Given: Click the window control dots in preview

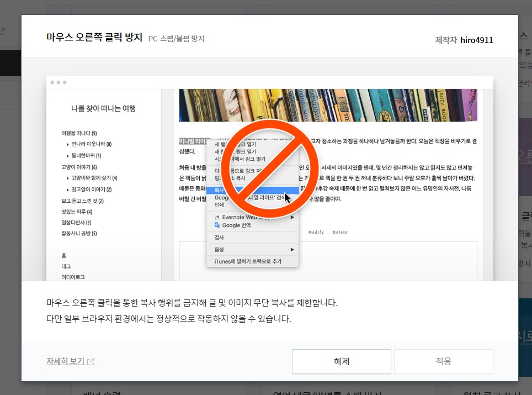Looking at the screenshot, I should [58, 82].
